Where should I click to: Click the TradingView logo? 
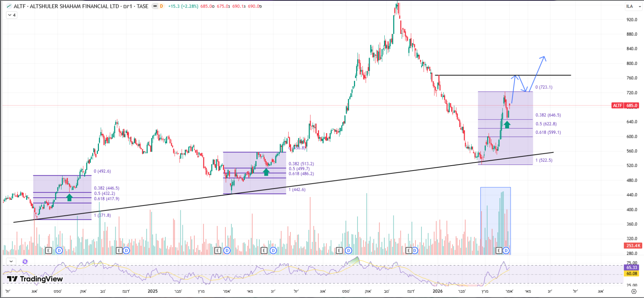(x=35, y=279)
